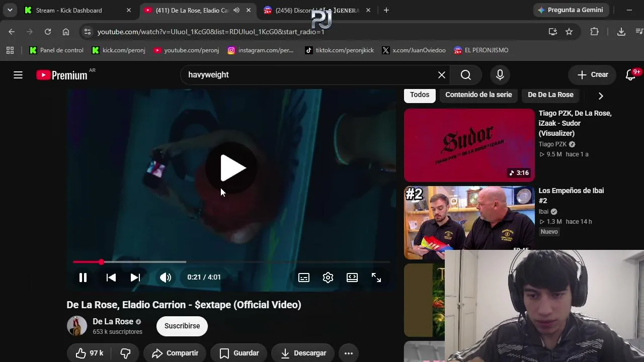Select the Todos filter chip
This screenshot has height=362, width=644.
click(x=420, y=95)
